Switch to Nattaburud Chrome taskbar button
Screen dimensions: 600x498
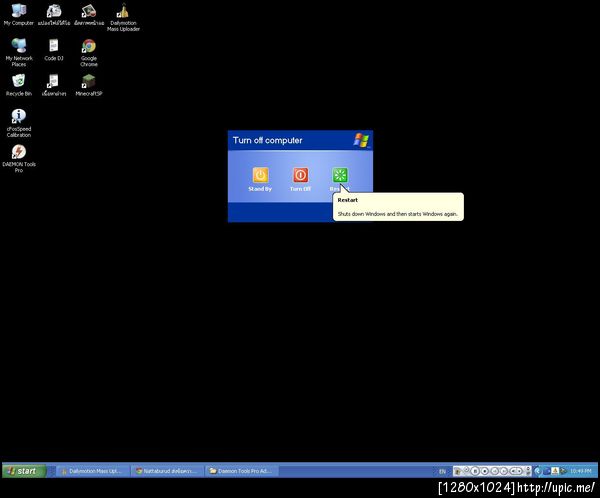(x=167, y=471)
